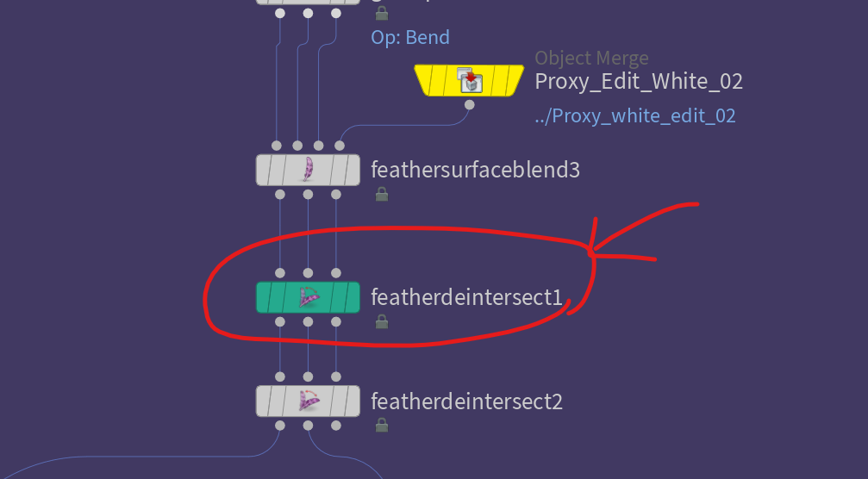Click first output connector of featherdeintersect2
The height and width of the screenshot is (479, 868).
[280, 426]
